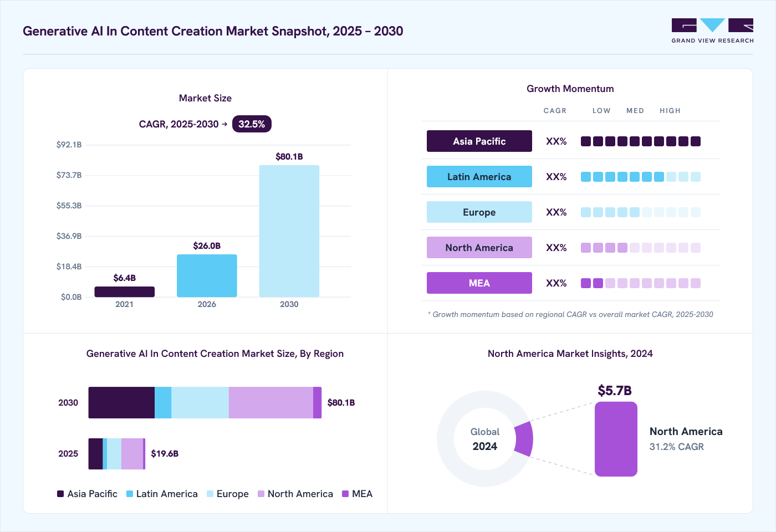Click the Grand View Research logo
Viewport: 776px width, 532px height.
[712, 31]
